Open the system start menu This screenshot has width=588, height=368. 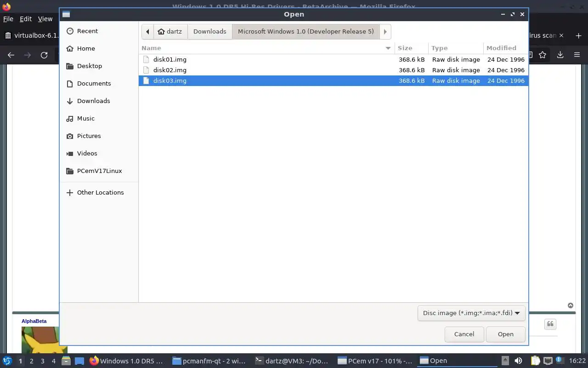coord(7,361)
